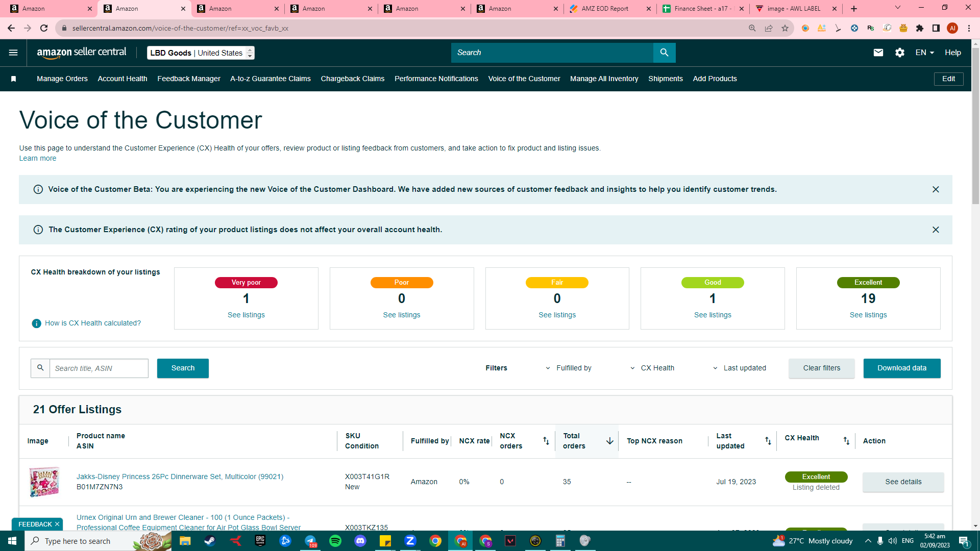Open Manage Orders in the navigation bar
This screenshot has width=980, height=551.
62,79
